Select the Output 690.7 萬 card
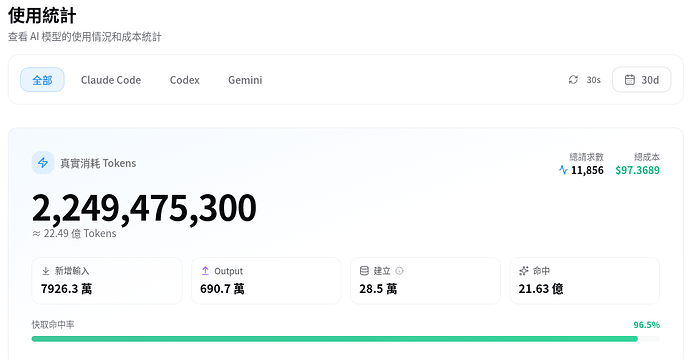Viewport: 690px width, 360px height. point(266,281)
